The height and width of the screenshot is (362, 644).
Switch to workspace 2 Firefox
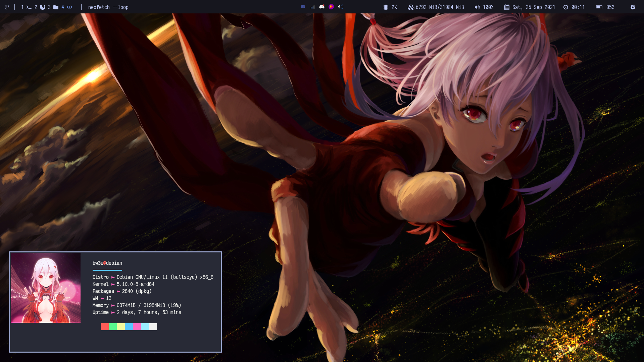pos(40,7)
